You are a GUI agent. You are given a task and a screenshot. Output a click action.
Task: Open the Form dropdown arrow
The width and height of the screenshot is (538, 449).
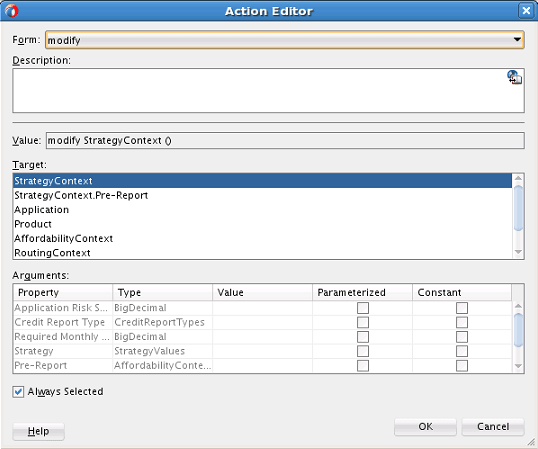(517, 39)
